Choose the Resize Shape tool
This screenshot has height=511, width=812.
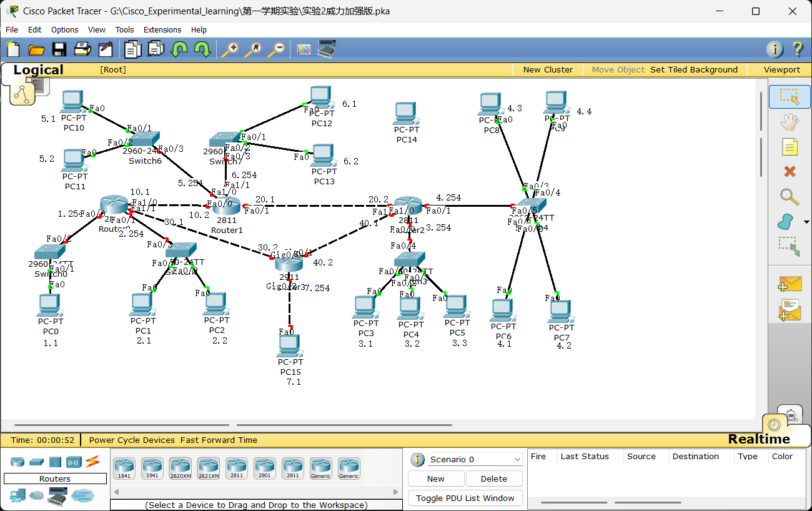[790, 246]
